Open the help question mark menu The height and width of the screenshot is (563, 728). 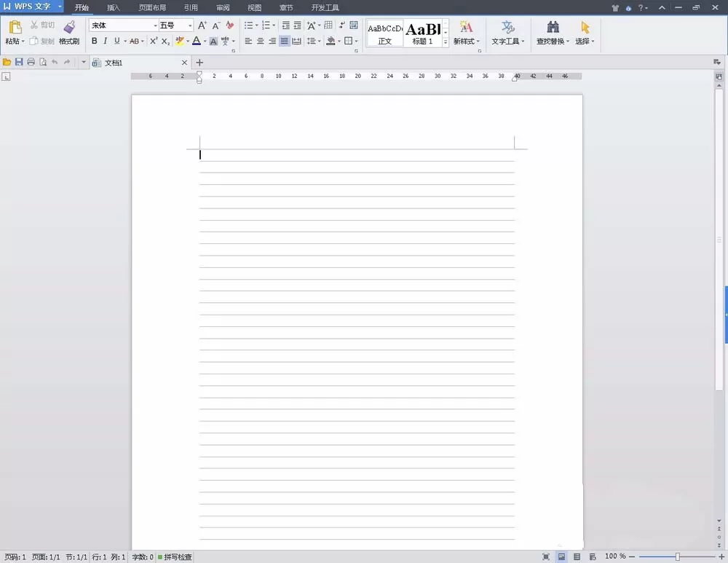[x=642, y=8]
